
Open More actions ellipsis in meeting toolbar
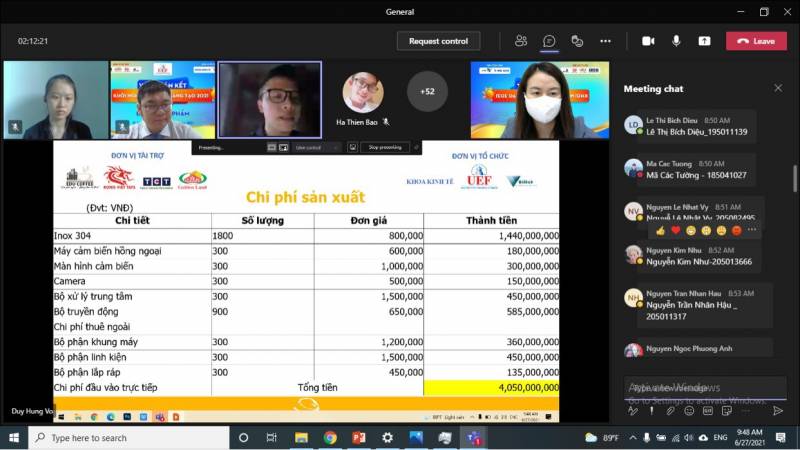pyautogui.click(x=605, y=41)
